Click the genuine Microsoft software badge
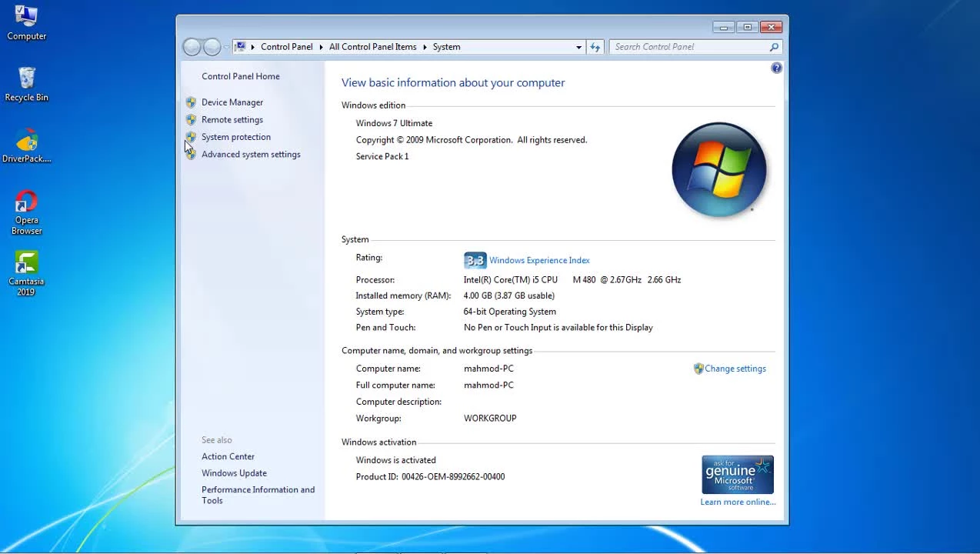This screenshot has height=554, width=980. (738, 475)
